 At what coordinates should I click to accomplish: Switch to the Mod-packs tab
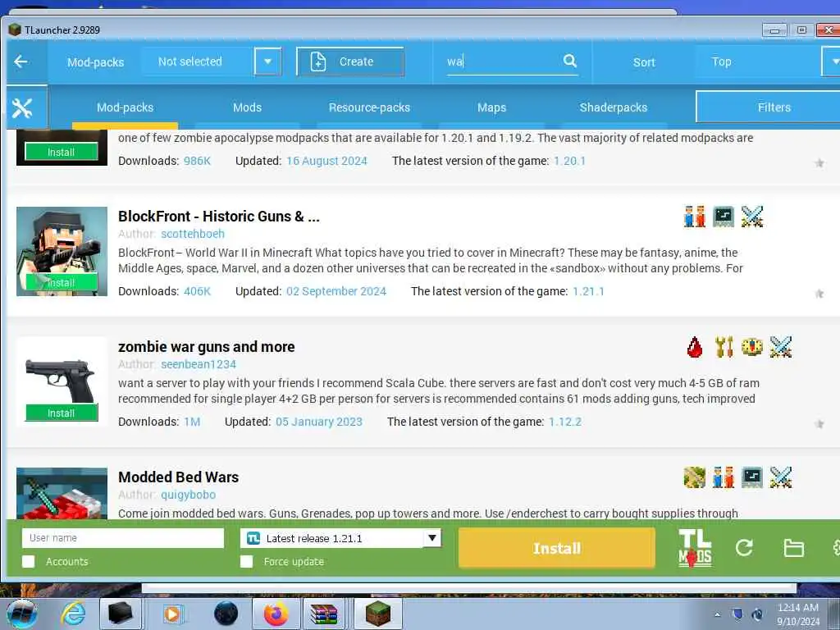pyautogui.click(x=125, y=107)
